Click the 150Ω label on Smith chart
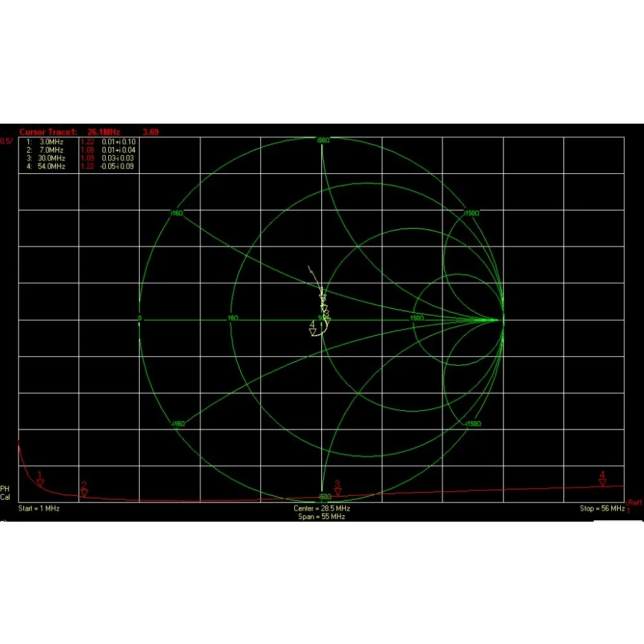 tap(417, 318)
